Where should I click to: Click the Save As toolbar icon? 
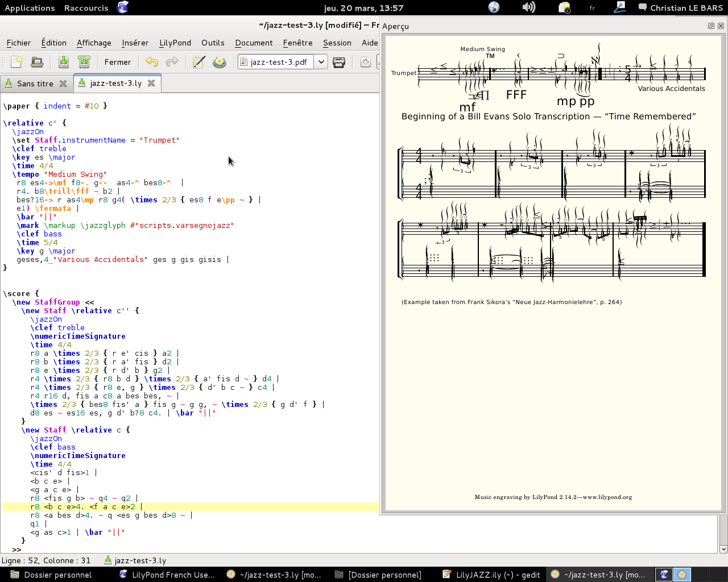click(x=84, y=62)
